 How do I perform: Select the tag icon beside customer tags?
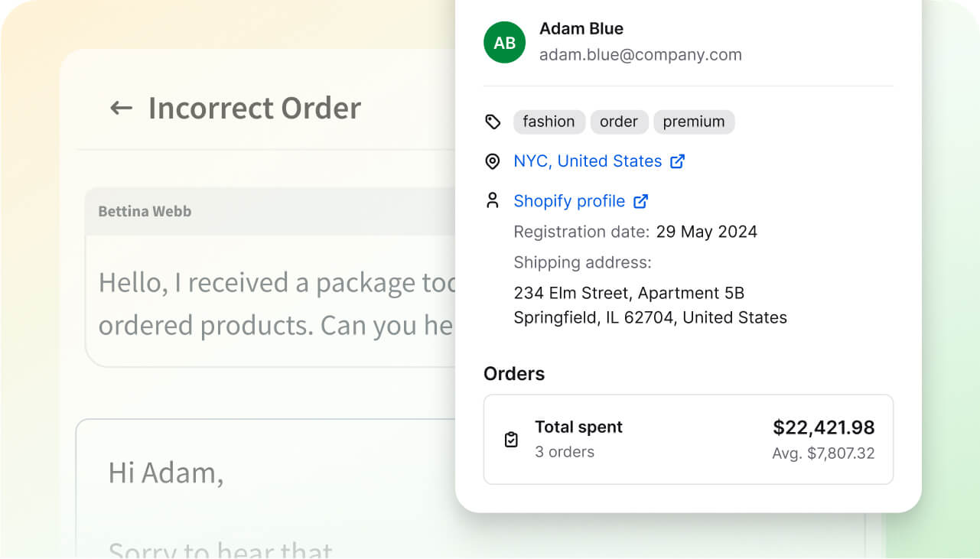(494, 120)
